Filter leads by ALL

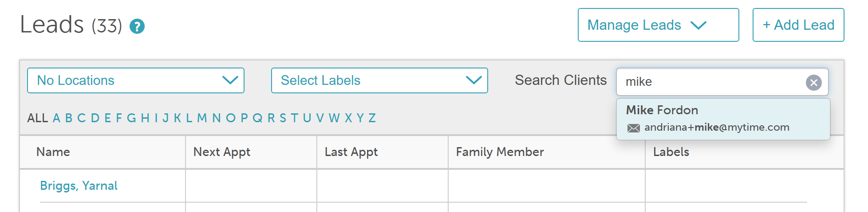pyautogui.click(x=37, y=118)
